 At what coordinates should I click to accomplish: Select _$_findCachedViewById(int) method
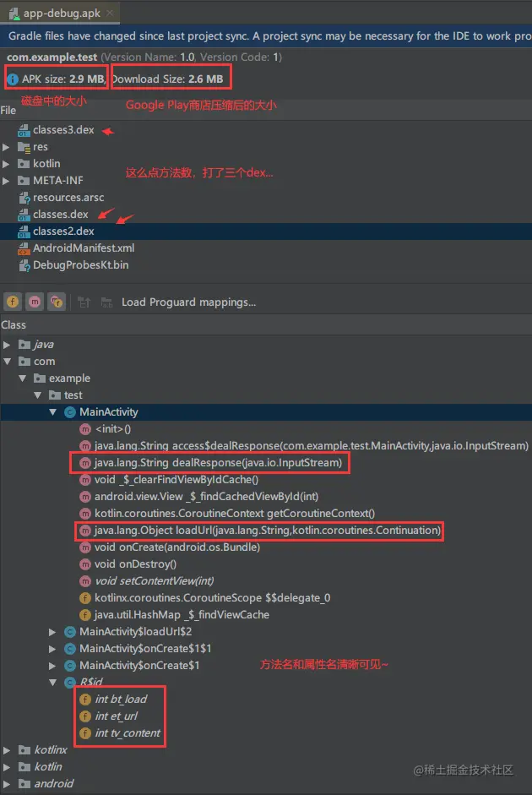[206, 497]
